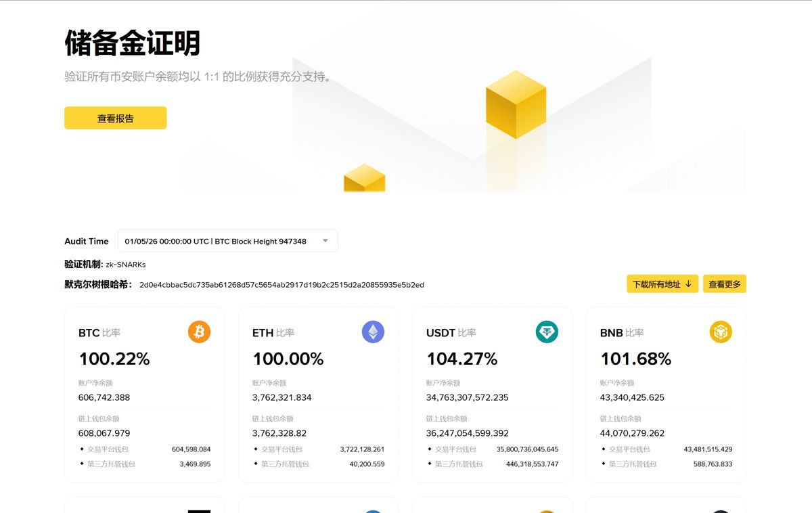Click the 查看更多 button

coord(725,284)
